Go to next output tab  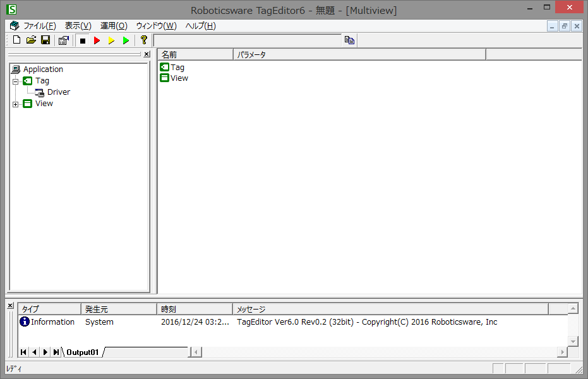click(45, 352)
